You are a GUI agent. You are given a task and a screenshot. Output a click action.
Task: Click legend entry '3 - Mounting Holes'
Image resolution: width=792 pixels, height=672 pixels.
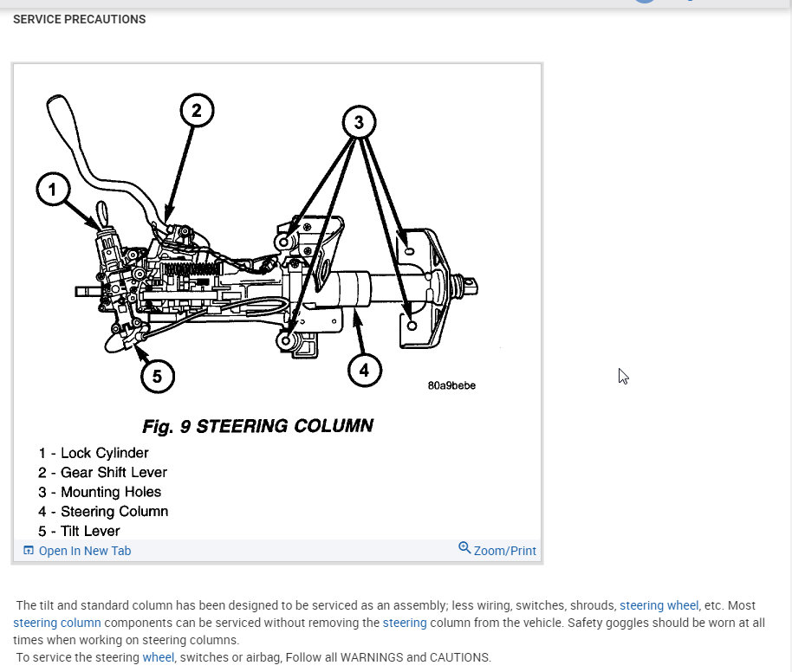[100, 492]
